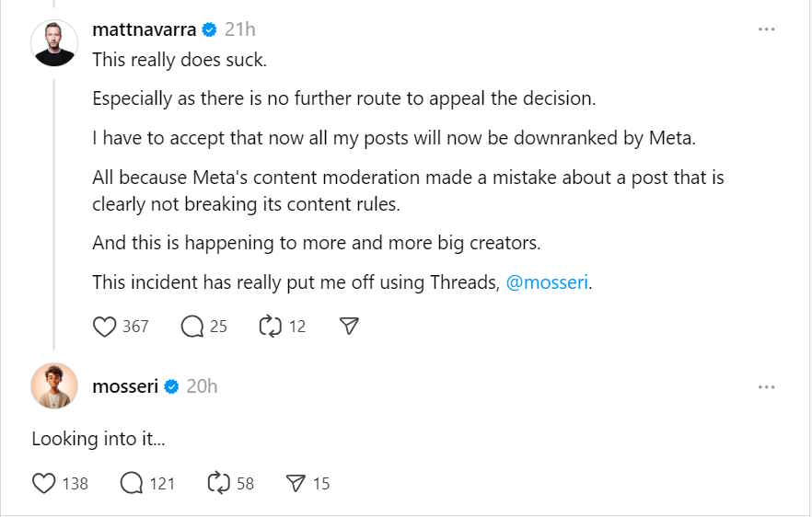The image size is (812, 517).
Task: Open the 21h timestamp on mattnavarra's post
Action: (x=240, y=29)
